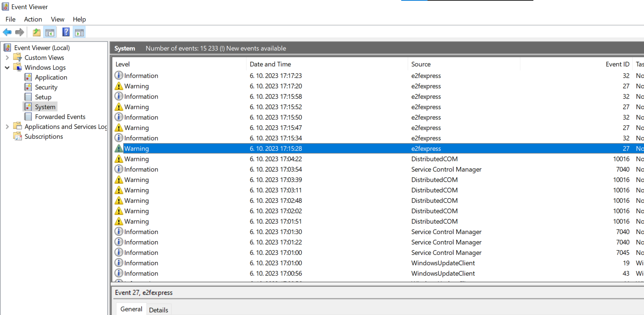This screenshot has height=315, width=644.
Task: Select the Setup log
Action: point(43,97)
